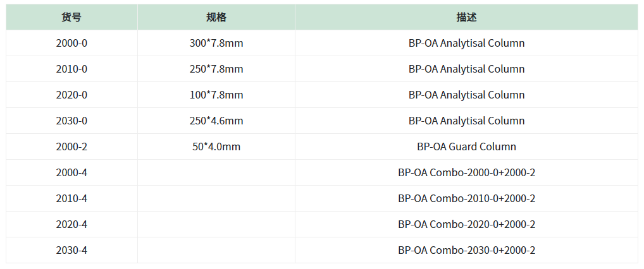Select the 2010-0 item number cell
The image size is (644, 269).
coord(71,69)
